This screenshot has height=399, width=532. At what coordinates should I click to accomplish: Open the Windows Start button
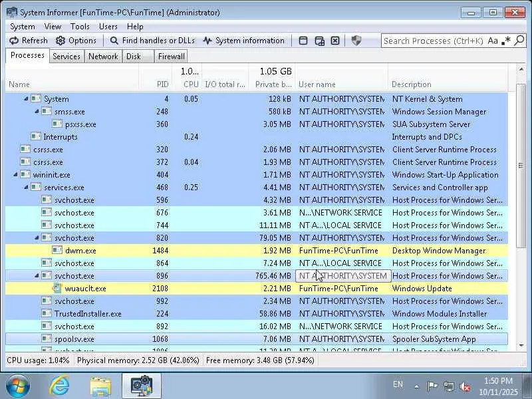tap(17, 386)
